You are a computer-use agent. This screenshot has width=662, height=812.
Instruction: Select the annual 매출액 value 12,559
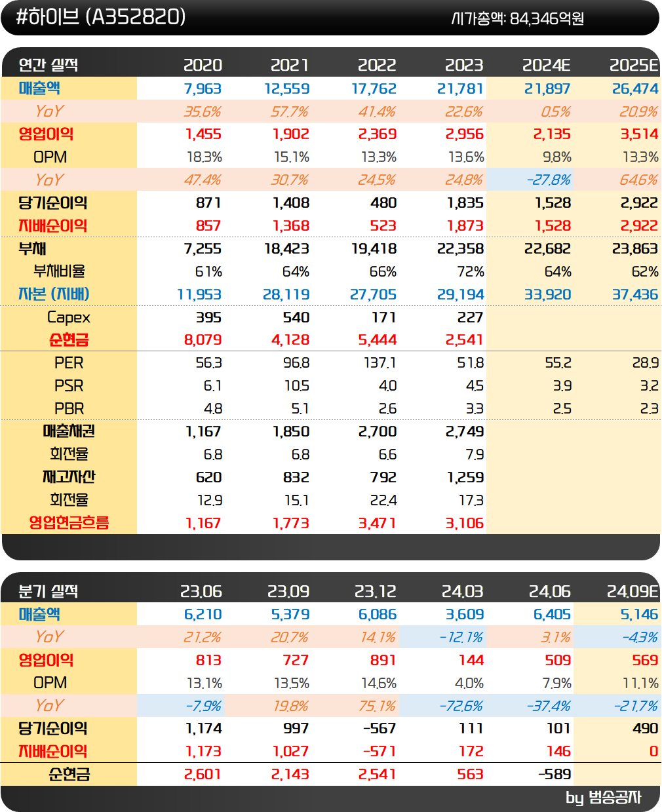click(287, 88)
